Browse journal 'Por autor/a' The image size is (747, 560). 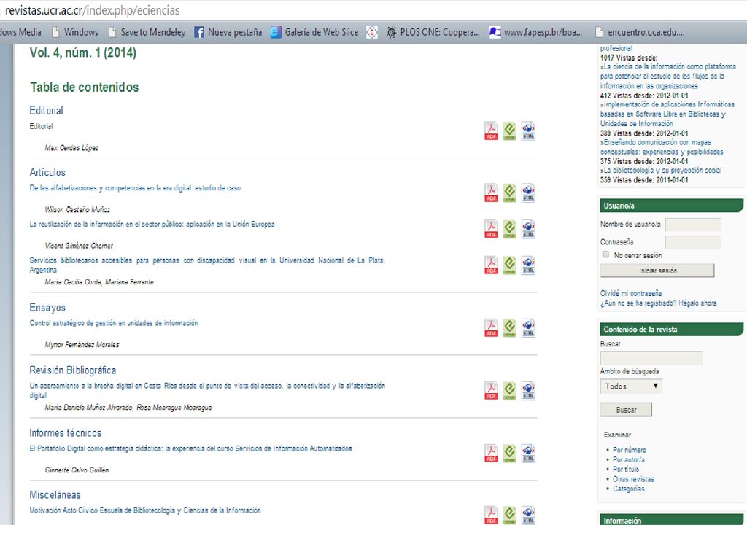[628, 459]
